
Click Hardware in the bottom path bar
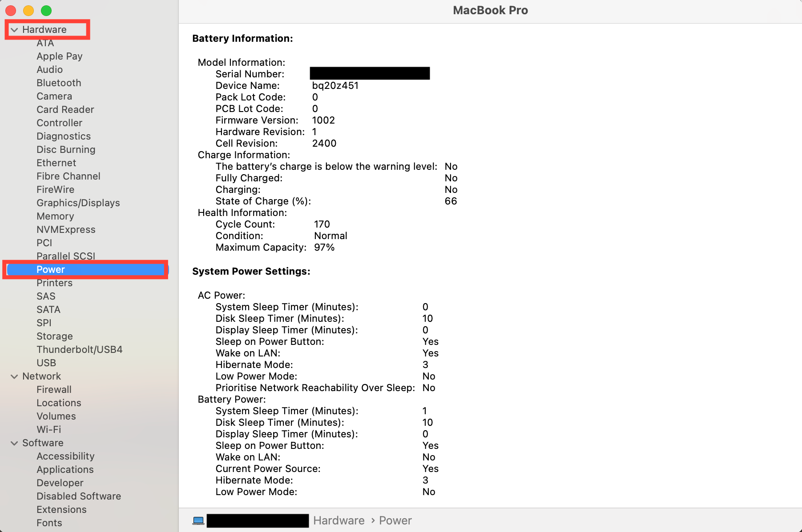339,520
